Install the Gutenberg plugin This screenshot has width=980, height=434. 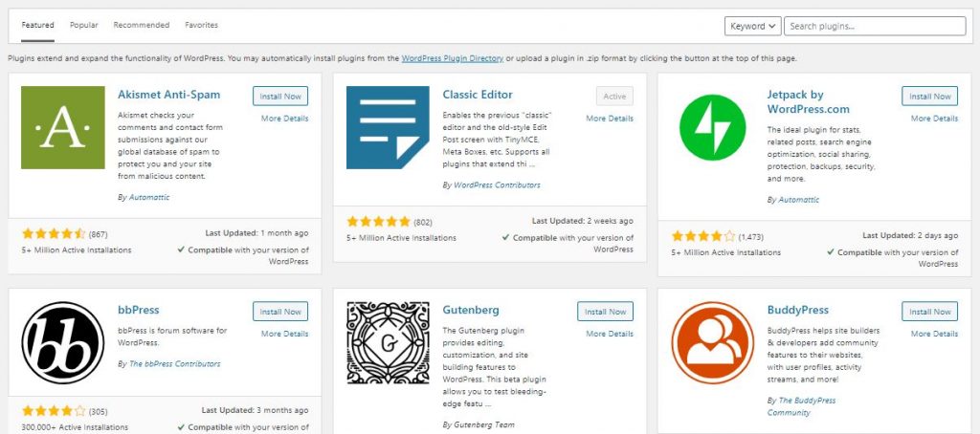click(605, 312)
